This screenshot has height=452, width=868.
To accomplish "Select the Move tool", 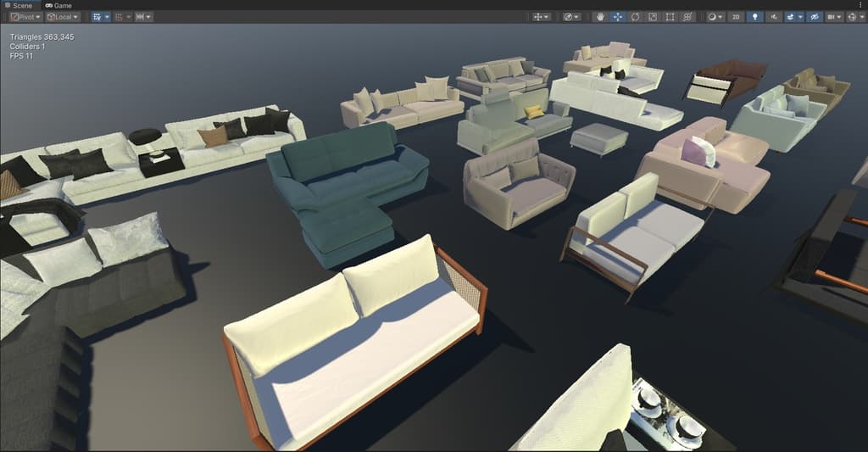I will pyautogui.click(x=617, y=17).
